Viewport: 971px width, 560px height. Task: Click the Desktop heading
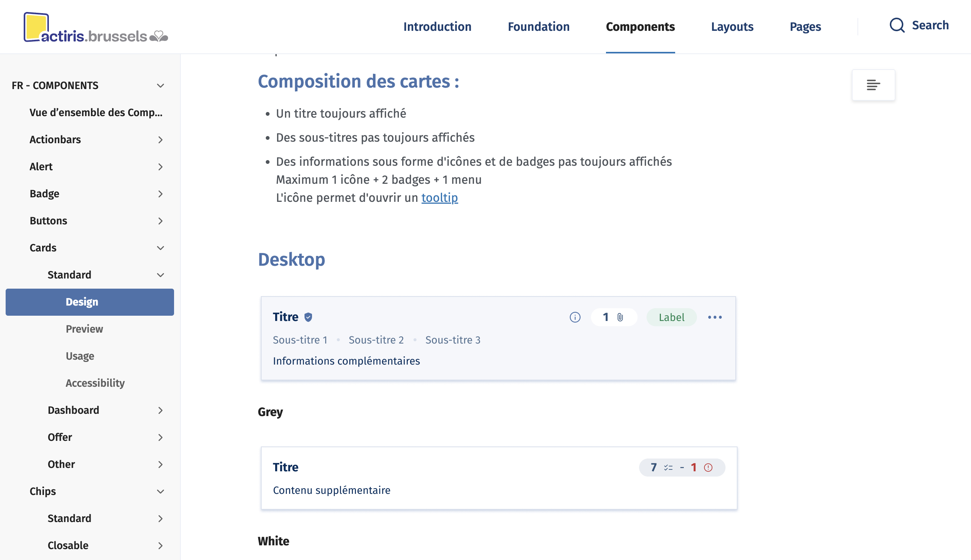pos(291,260)
